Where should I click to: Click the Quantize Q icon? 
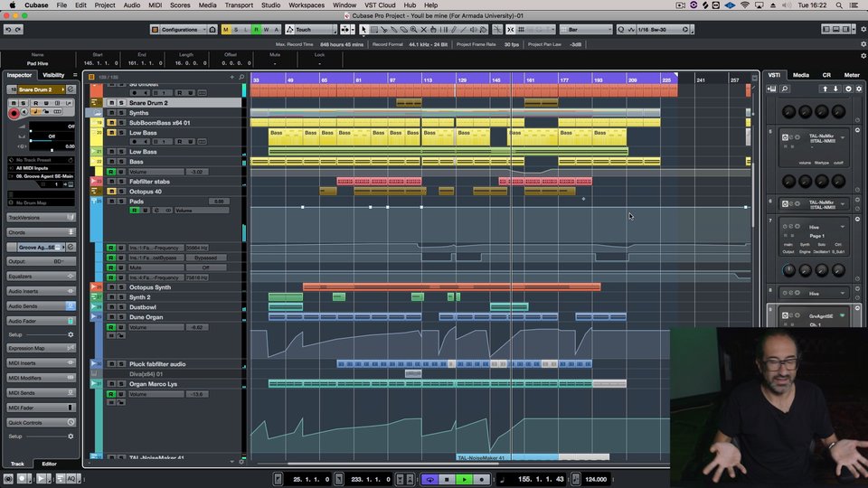coord(620,29)
